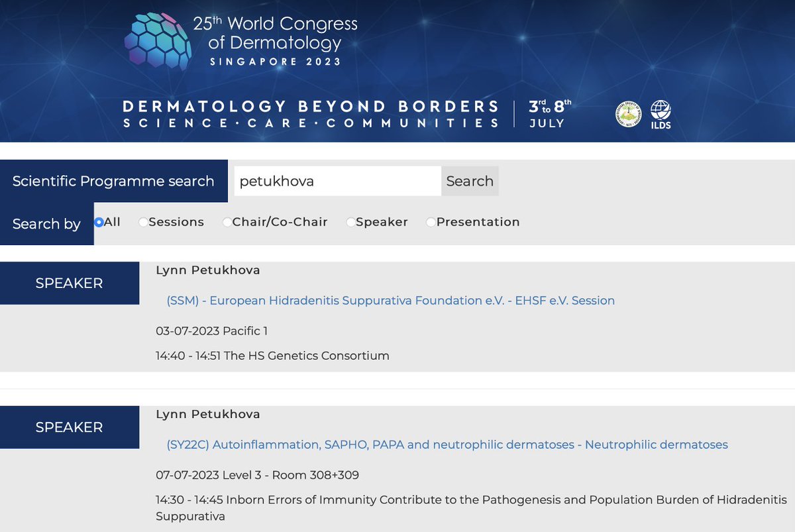Click the Dermatology Beyond Borders banner heading
Screen dimensions: 795x532
tap(311, 106)
